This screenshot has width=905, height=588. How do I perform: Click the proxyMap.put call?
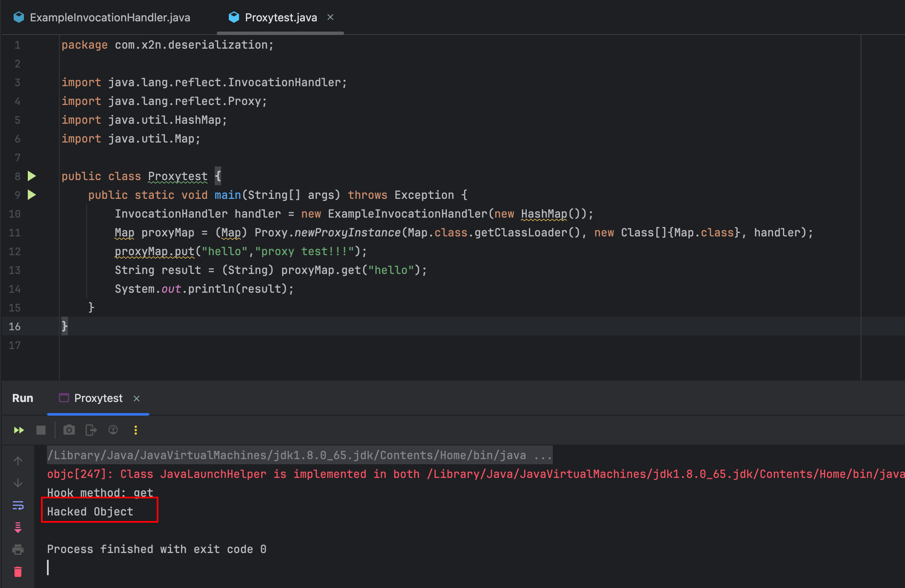pos(155,251)
